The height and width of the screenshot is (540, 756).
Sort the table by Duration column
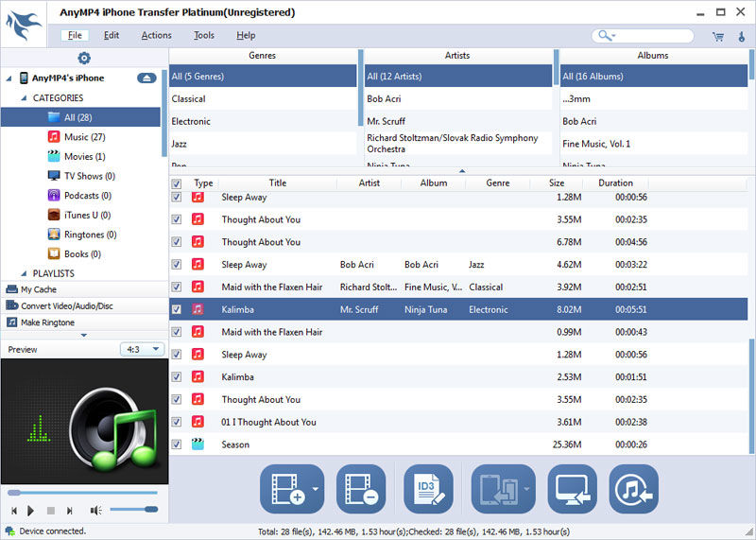point(616,183)
